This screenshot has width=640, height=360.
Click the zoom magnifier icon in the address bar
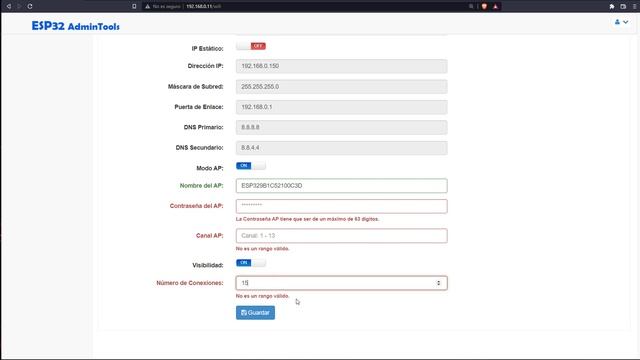pos(471,7)
